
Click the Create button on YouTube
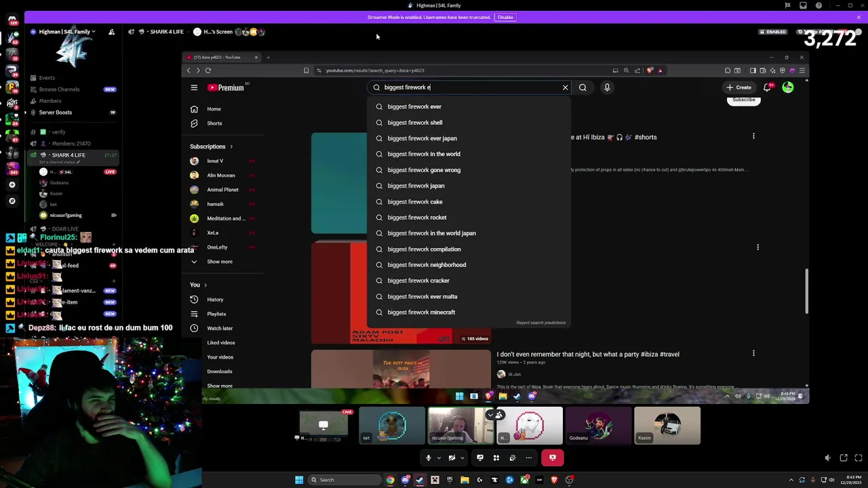pyautogui.click(x=738, y=87)
